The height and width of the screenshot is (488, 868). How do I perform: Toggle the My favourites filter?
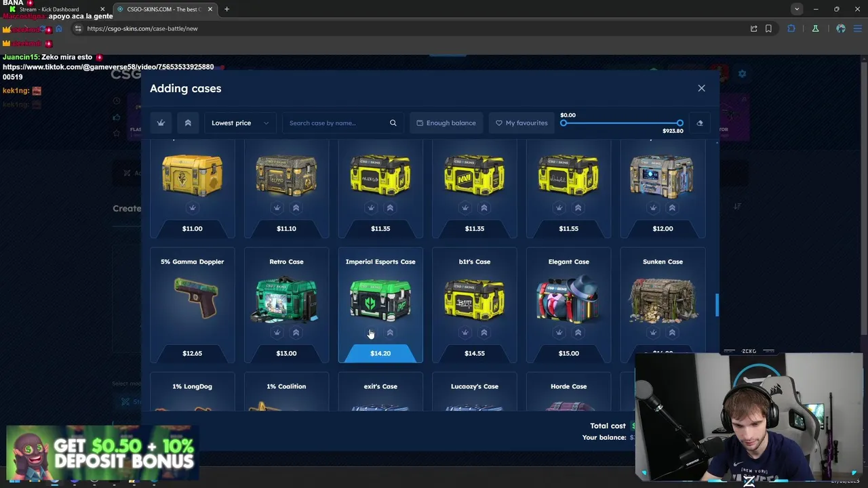point(521,123)
